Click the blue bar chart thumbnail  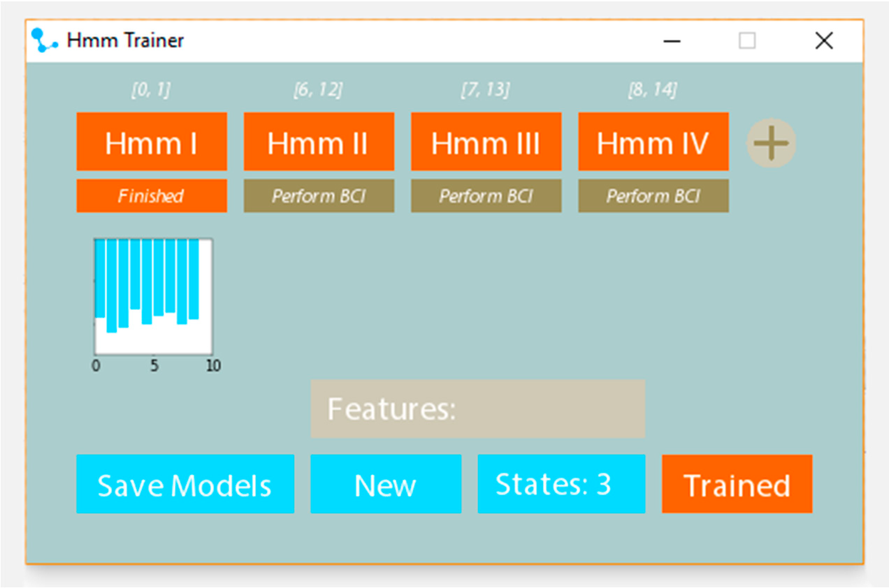(x=153, y=296)
